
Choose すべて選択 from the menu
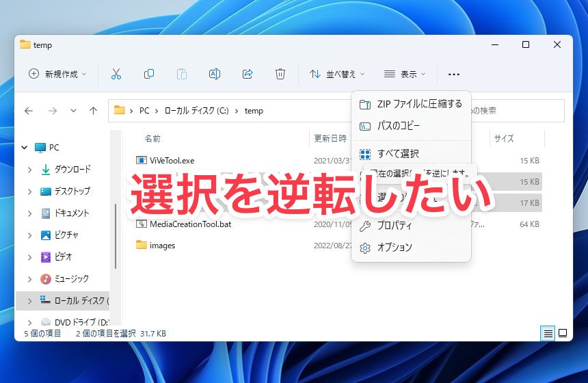411,154
